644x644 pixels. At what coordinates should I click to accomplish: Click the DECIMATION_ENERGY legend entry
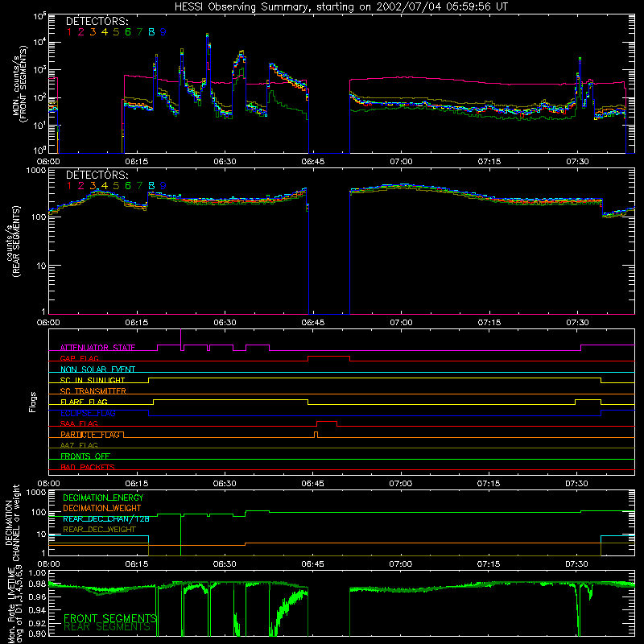[103, 497]
